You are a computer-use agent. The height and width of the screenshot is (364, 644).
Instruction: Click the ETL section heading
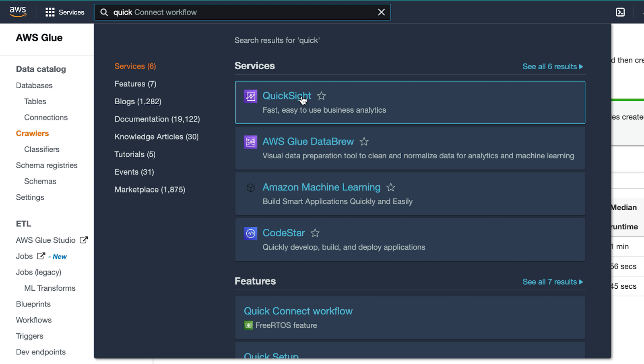[x=24, y=224]
